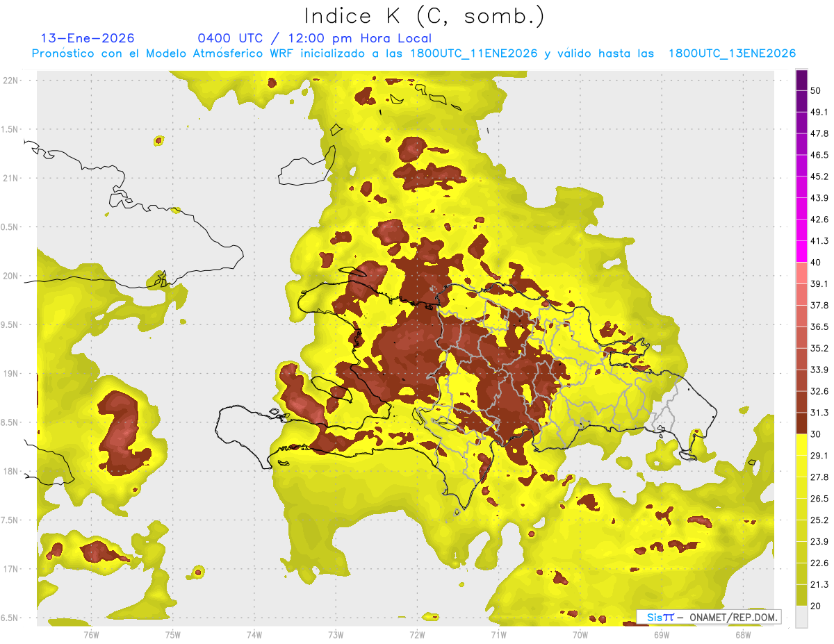Click the longitude label "76W"
The width and height of the screenshot is (834, 644).
pyautogui.click(x=91, y=635)
